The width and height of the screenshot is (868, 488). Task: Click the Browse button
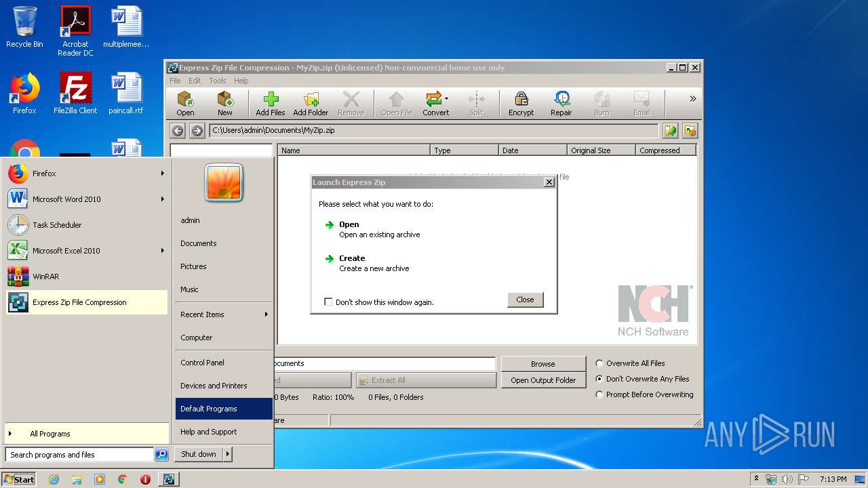(x=542, y=364)
